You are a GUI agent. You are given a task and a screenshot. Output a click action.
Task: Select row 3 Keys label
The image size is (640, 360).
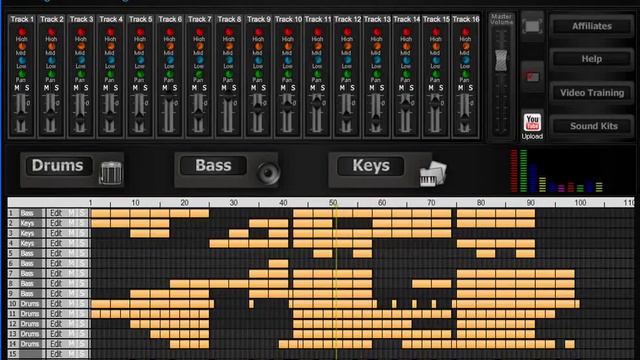(x=27, y=233)
